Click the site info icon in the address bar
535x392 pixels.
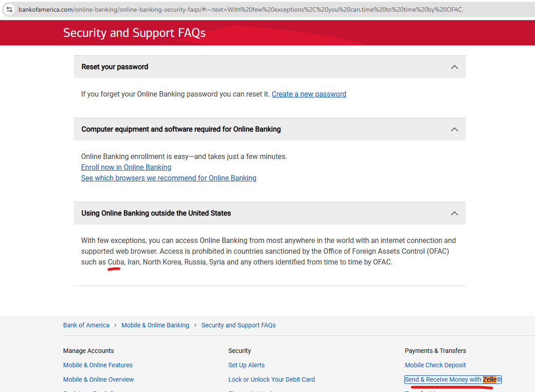[x=9, y=9]
